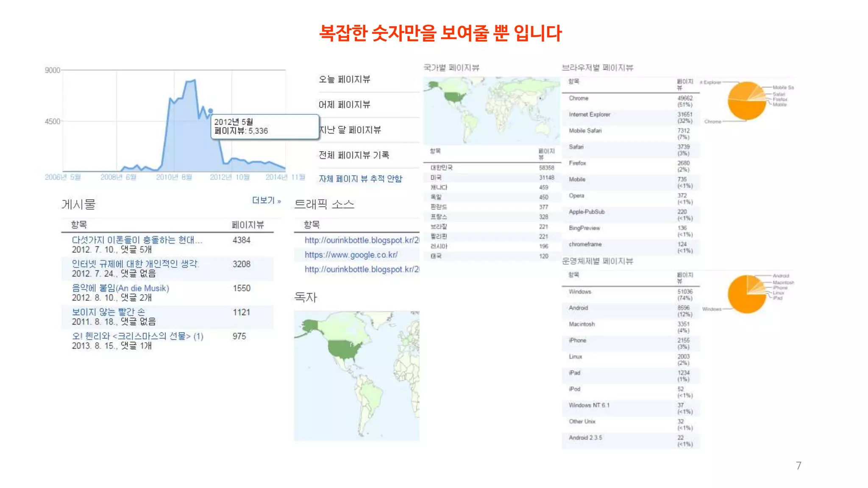Select 전체 페이지뷰 기록 tab
The width and height of the screenshot is (868, 488).
click(x=354, y=155)
